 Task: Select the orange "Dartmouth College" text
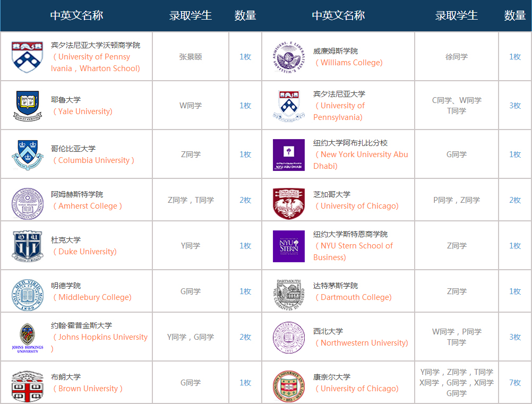click(355, 297)
